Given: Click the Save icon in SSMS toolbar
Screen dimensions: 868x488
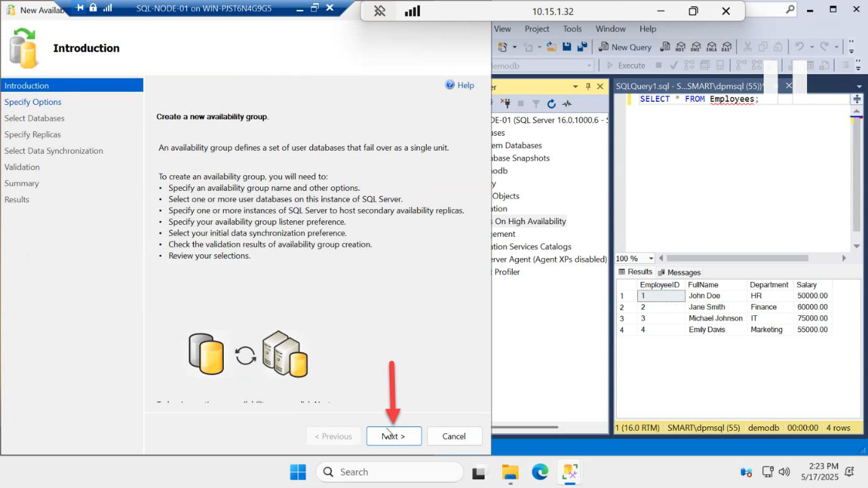Looking at the screenshot, I should point(567,47).
